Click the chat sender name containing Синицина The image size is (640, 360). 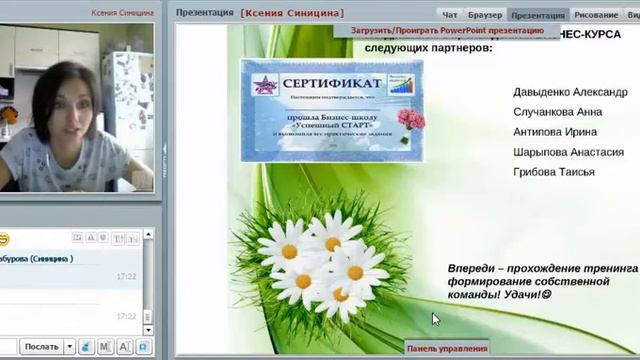coord(37,259)
